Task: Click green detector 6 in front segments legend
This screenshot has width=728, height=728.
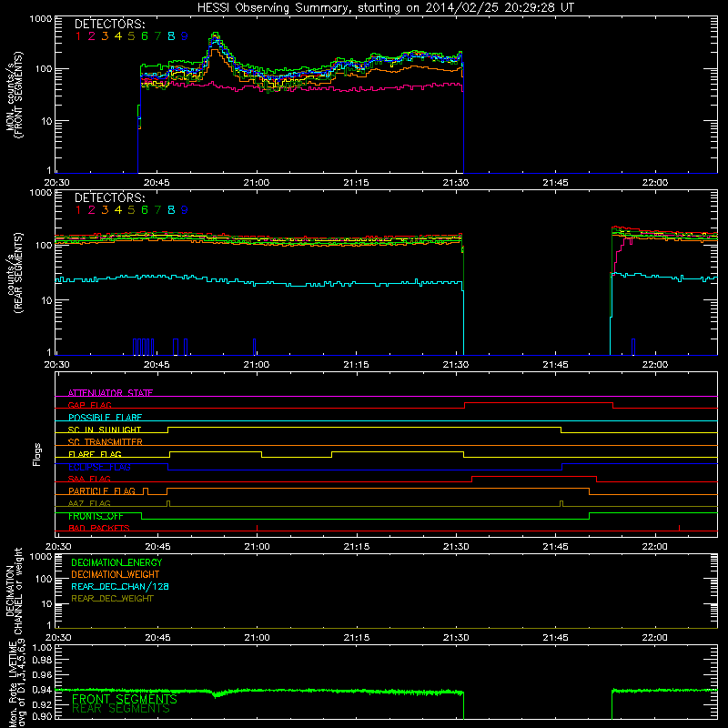Action: 145,36
